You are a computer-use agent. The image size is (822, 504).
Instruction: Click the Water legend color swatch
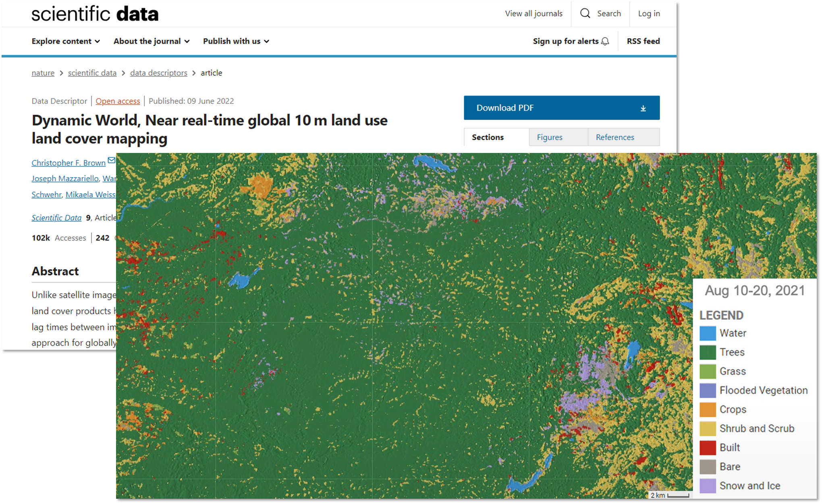coord(708,333)
